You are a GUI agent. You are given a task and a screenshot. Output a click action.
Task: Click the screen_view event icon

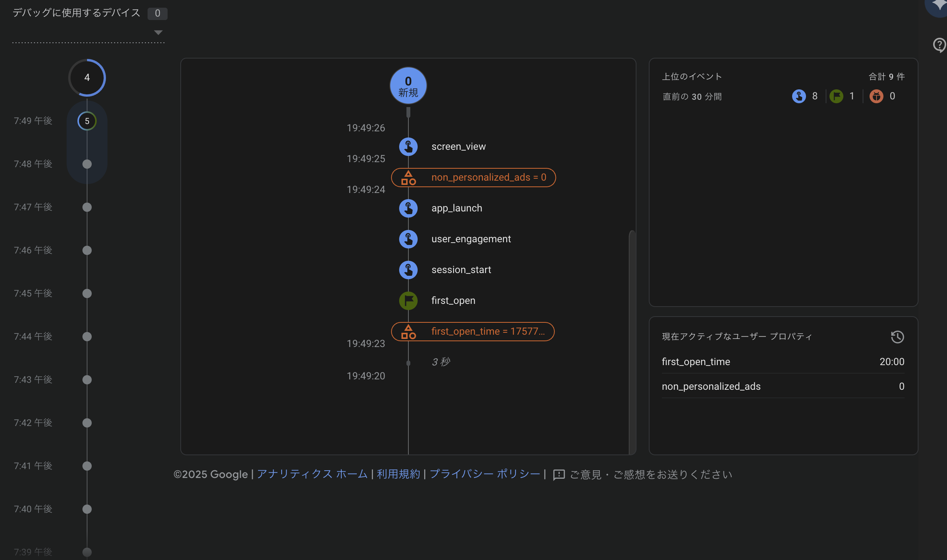point(408,147)
